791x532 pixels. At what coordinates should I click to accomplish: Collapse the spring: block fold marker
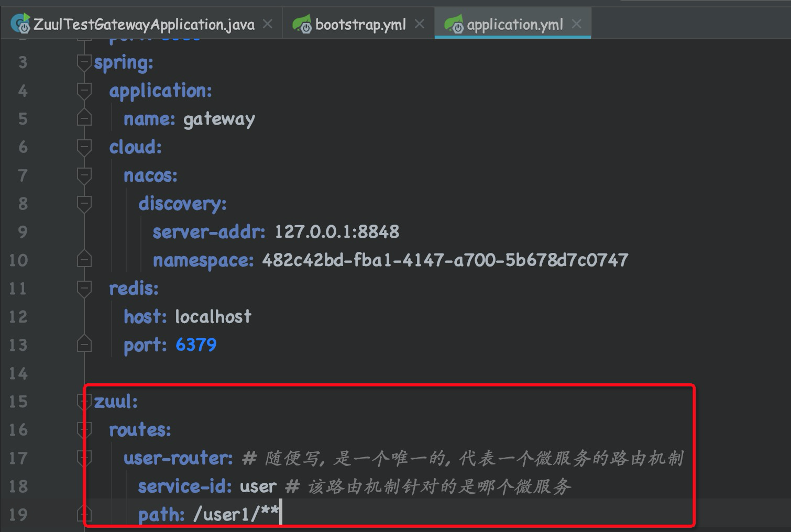point(84,63)
